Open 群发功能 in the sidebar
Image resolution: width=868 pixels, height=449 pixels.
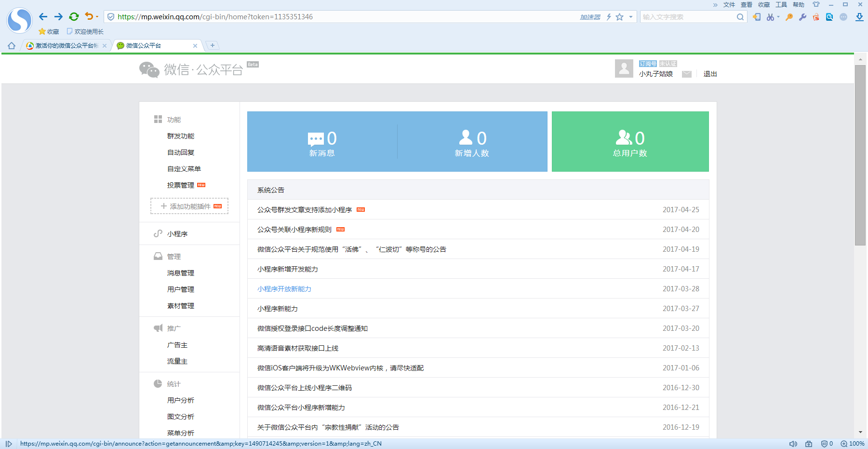[x=181, y=136]
